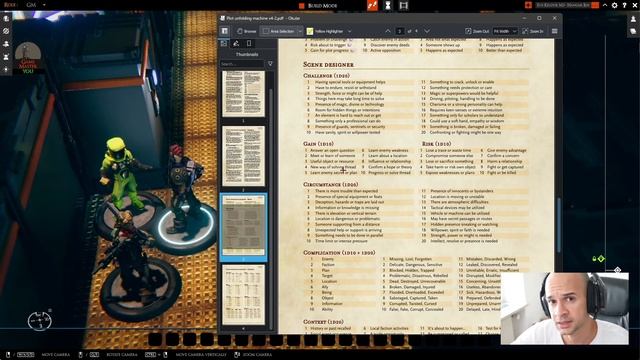The image size is (640, 360).
Task: Open the Fit Width zoom dropdown
Action: 505,31
